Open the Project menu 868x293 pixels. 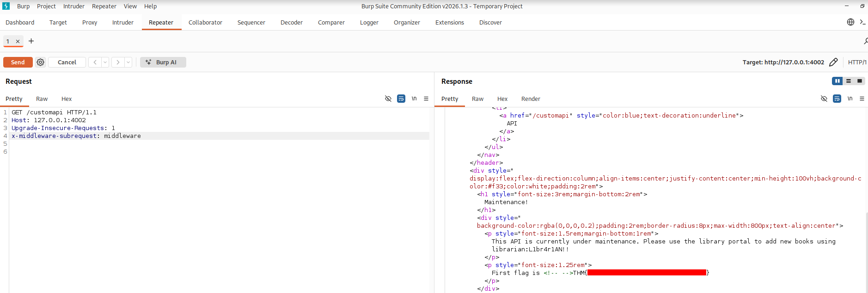[x=46, y=6]
